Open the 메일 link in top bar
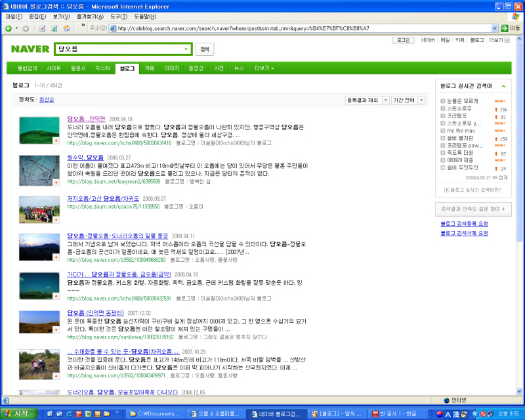This screenshot has height=420, width=525. [x=445, y=40]
